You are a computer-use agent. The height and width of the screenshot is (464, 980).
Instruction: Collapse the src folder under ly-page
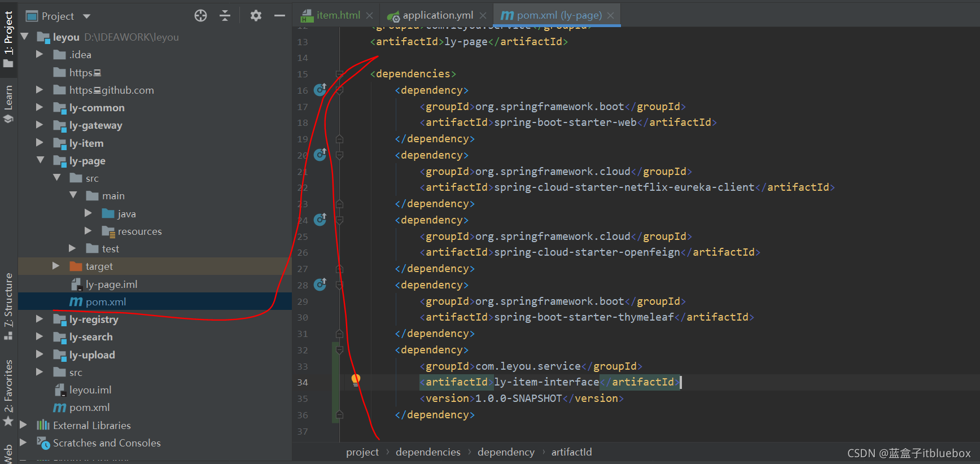coord(56,178)
